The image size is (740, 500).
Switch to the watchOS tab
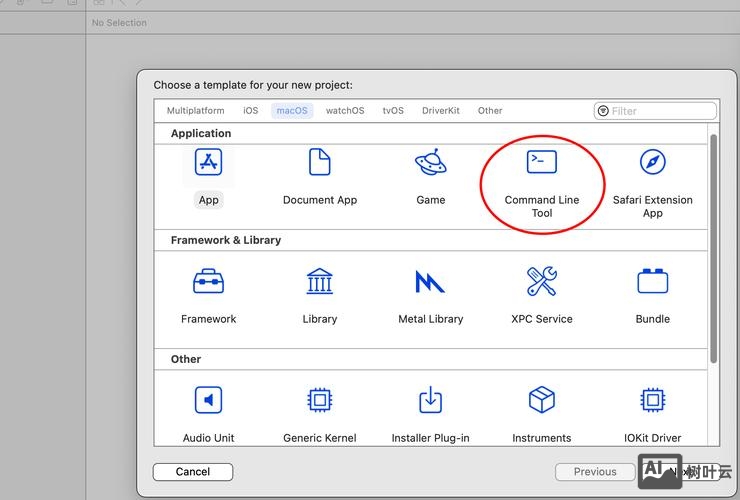(345, 111)
